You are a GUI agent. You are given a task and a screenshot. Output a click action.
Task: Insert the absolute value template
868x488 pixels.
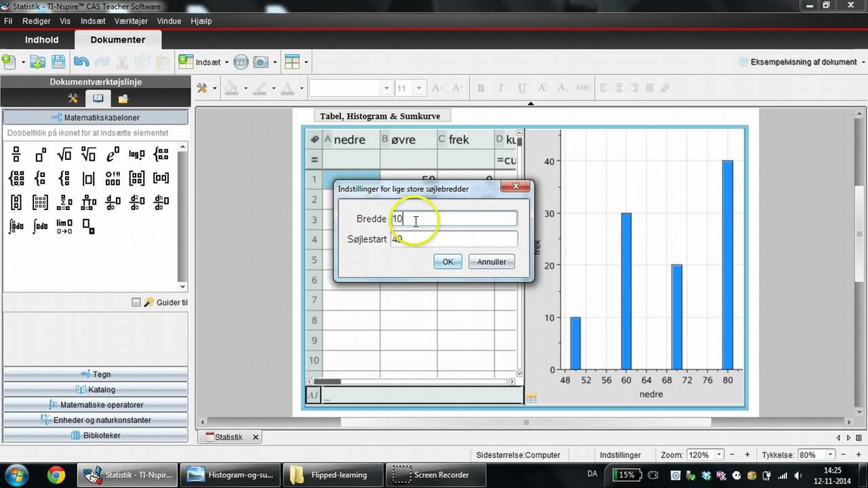(x=88, y=179)
